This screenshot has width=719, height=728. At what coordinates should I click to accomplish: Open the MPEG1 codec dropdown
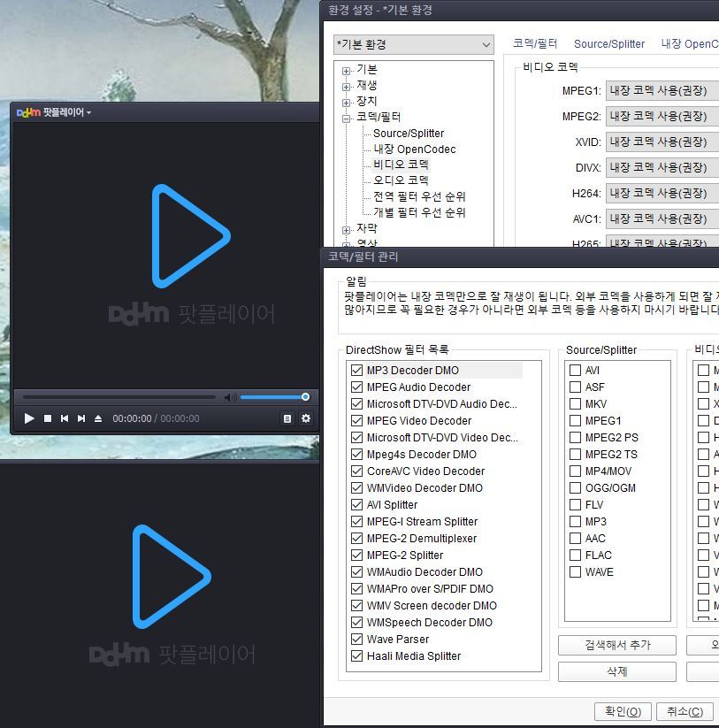tap(662, 90)
